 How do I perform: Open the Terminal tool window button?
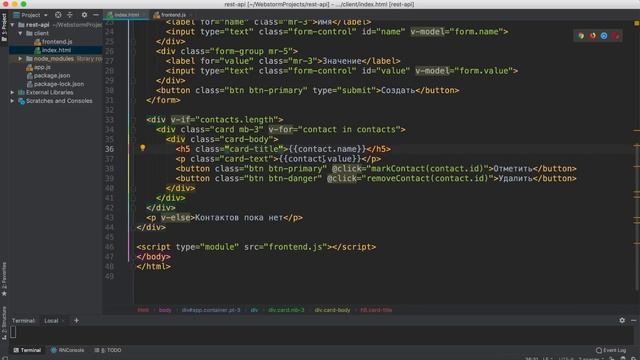tap(27, 350)
